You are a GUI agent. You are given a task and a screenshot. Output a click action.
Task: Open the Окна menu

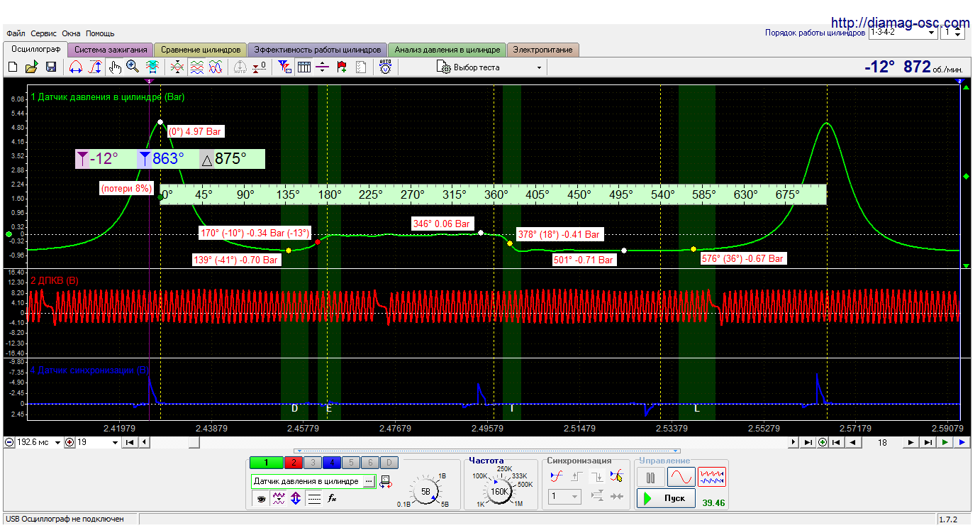click(x=71, y=33)
